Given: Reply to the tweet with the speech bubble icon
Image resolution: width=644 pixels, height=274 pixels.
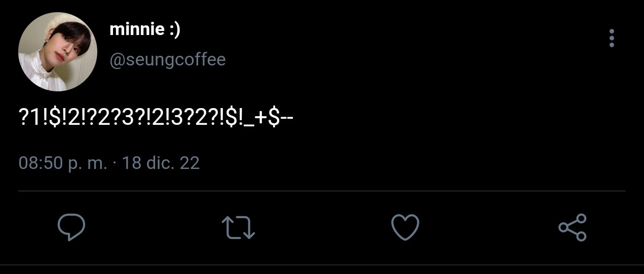Looking at the screenshot, I should (71, 227).
